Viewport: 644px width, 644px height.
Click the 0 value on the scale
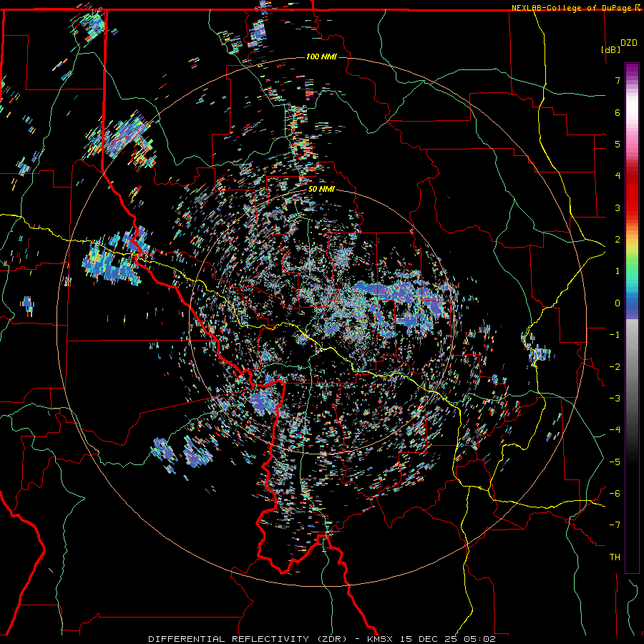(618, 303)
